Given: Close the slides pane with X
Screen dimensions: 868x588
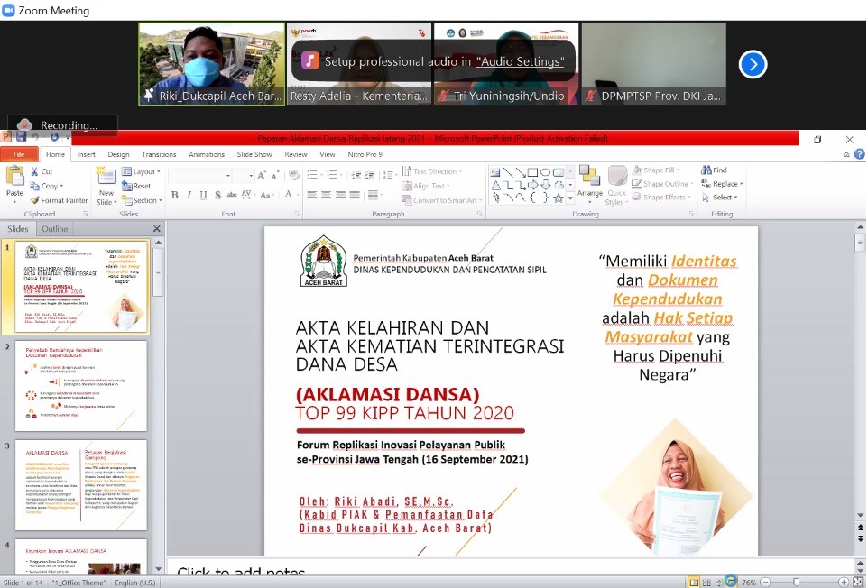Looking at the screenshot, I should tap(157, 228).
